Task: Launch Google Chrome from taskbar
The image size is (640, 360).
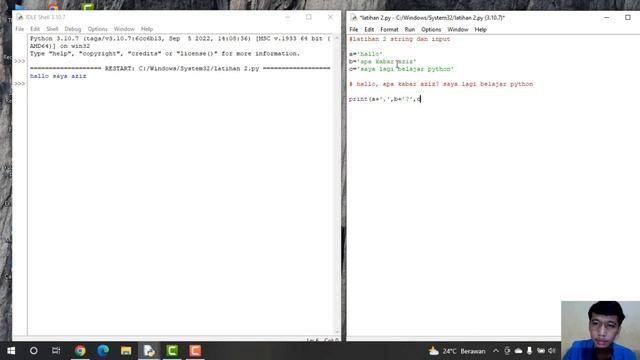Action: point(80,351)
